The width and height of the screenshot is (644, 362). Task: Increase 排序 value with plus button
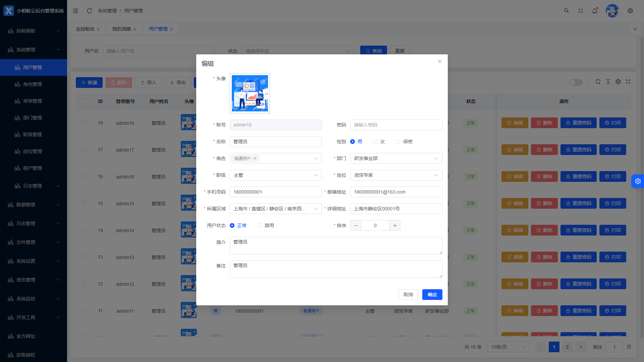(x=395, y=225)
